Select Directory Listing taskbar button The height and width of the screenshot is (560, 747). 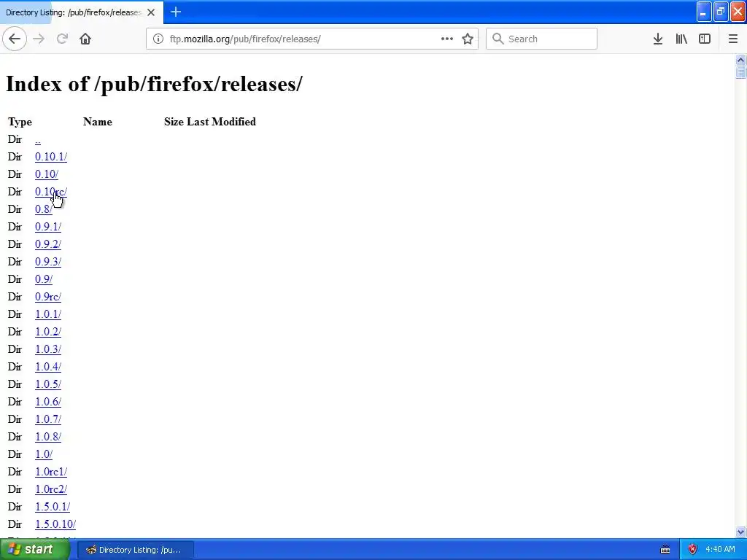pyautogui.click(x=136, y=550)
